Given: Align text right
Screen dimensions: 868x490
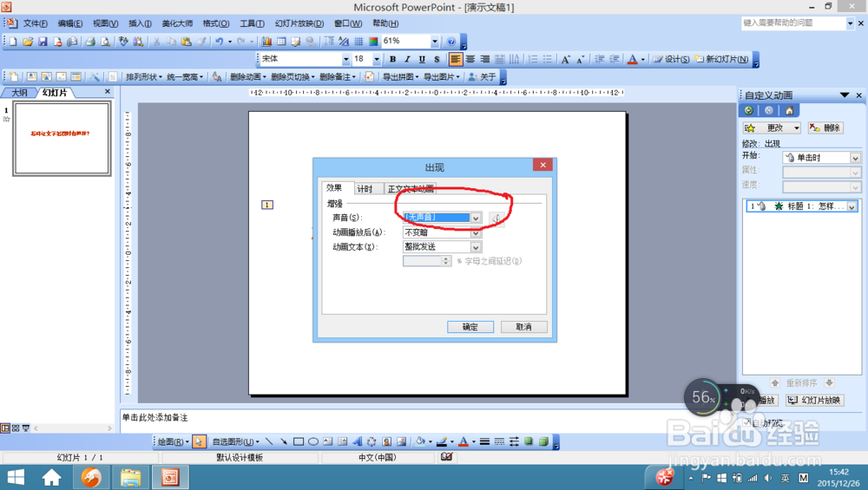Looking at the screenshot, I should pyautogui.click(x=485, y=59).
